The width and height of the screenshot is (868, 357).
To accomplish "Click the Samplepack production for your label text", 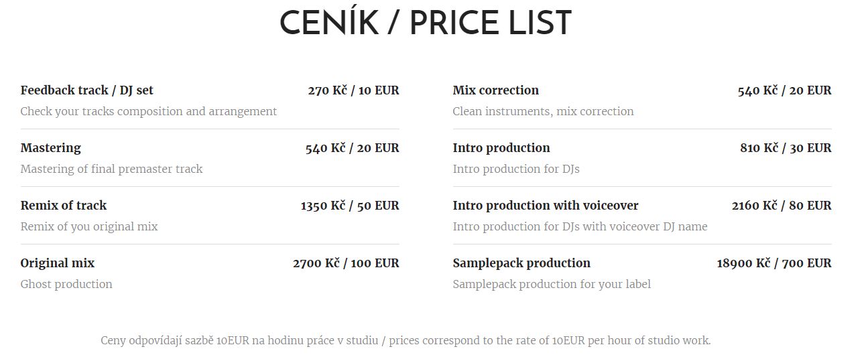I will 552,285.
